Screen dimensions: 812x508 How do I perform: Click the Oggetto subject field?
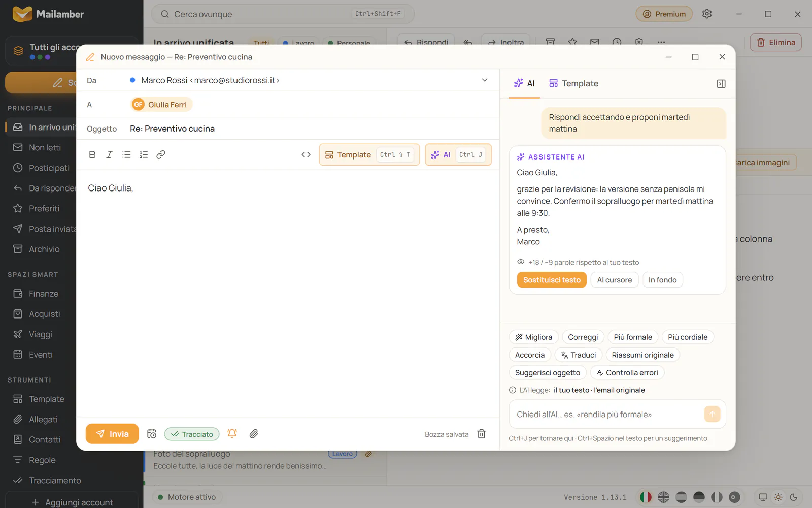288,129
